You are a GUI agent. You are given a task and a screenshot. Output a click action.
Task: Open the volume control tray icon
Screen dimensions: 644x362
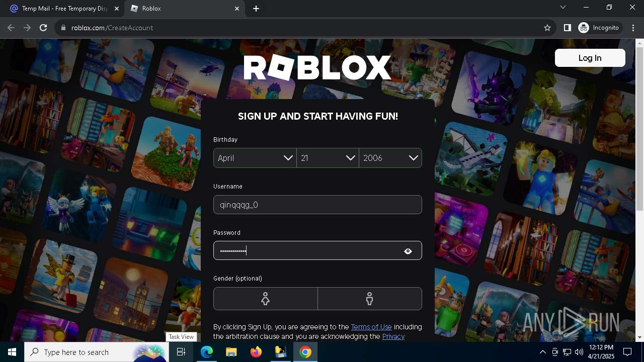coord(579,352)
